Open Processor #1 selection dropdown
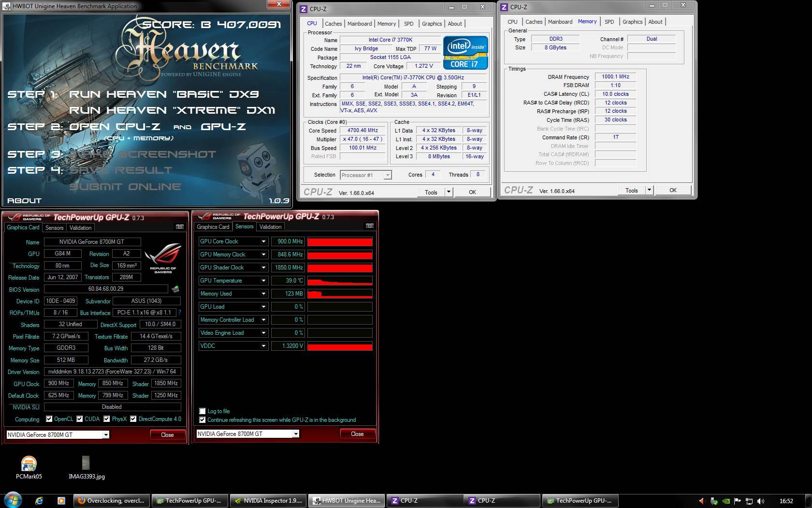Viewport: 812px width, 508px height. click(387, 175)
